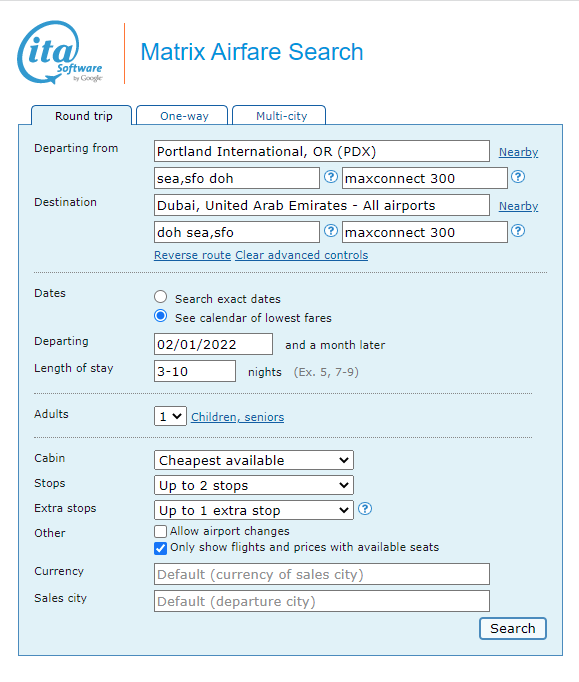579x682 pixels.
Task: Click the ITA Software logo
Action: coord(60,53)
